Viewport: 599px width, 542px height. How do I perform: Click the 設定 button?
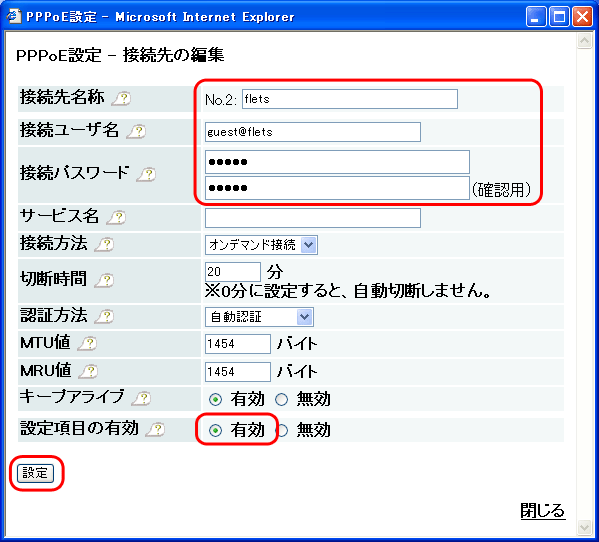35,473
